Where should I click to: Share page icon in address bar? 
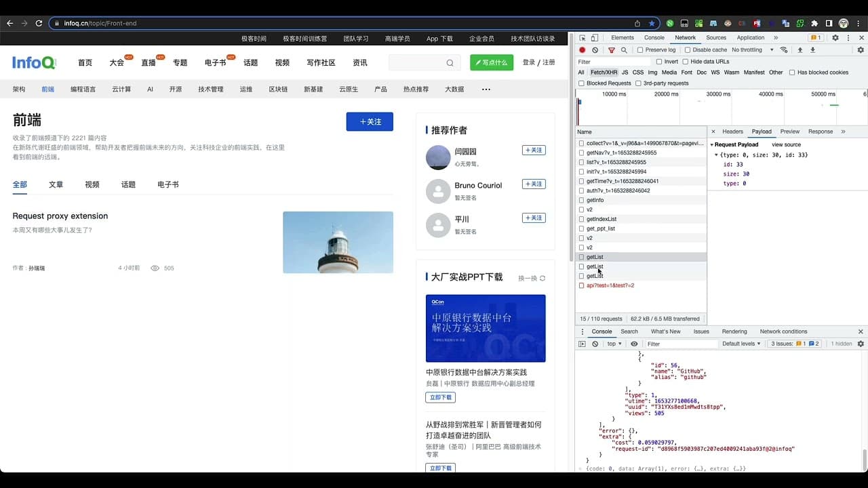(x=637, y=23)
